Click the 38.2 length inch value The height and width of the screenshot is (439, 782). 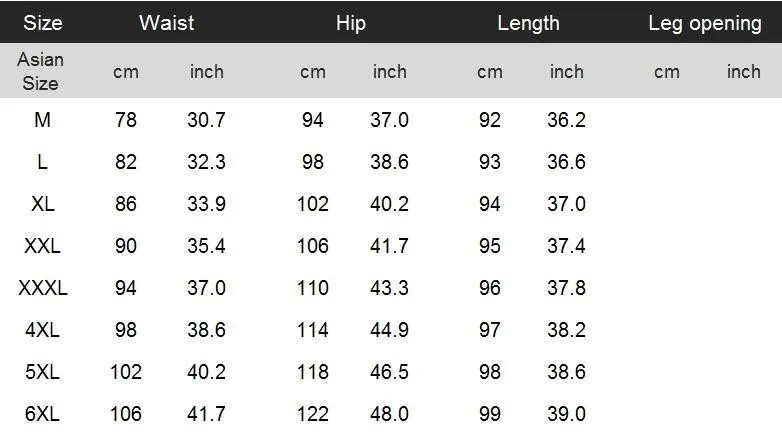(x=566, y=330)
